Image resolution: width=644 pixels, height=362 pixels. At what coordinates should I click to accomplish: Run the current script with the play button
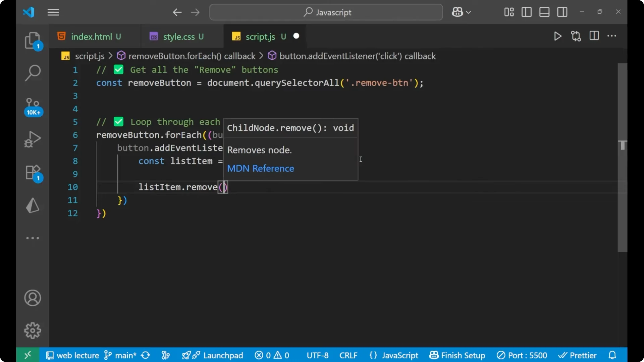557,36
